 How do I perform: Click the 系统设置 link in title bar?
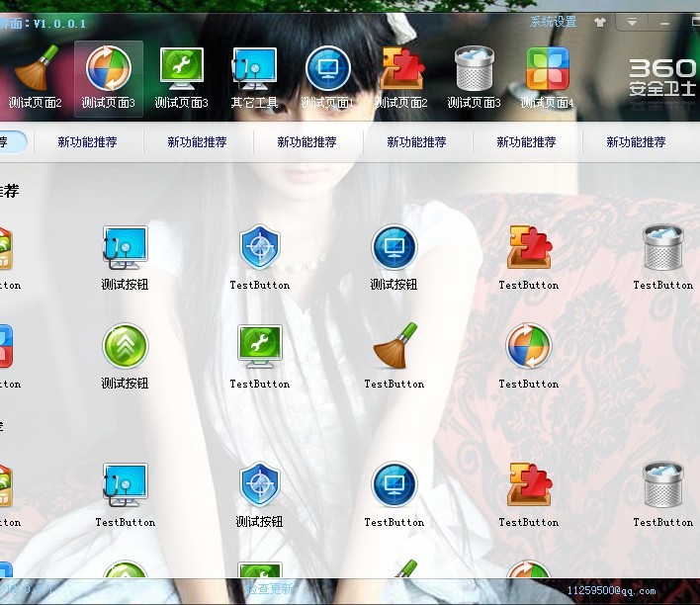(553, 22)
